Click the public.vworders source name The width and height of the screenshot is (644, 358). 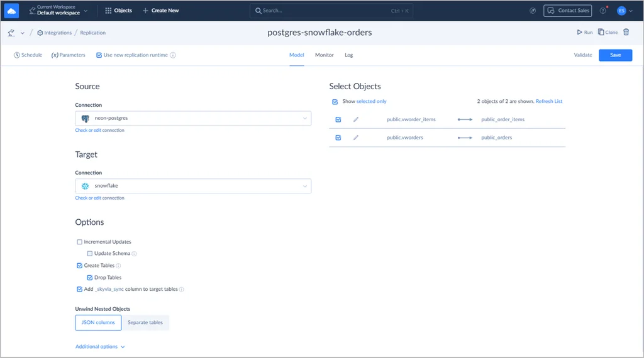click(x=404, y=138)
